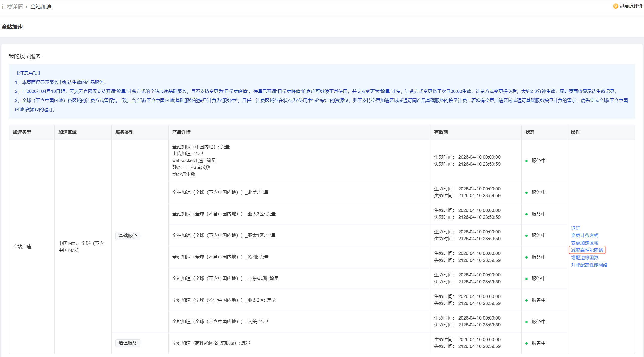Click highlighted 减配高性能网络 link

pyautogui.click(x=587, y=250)
